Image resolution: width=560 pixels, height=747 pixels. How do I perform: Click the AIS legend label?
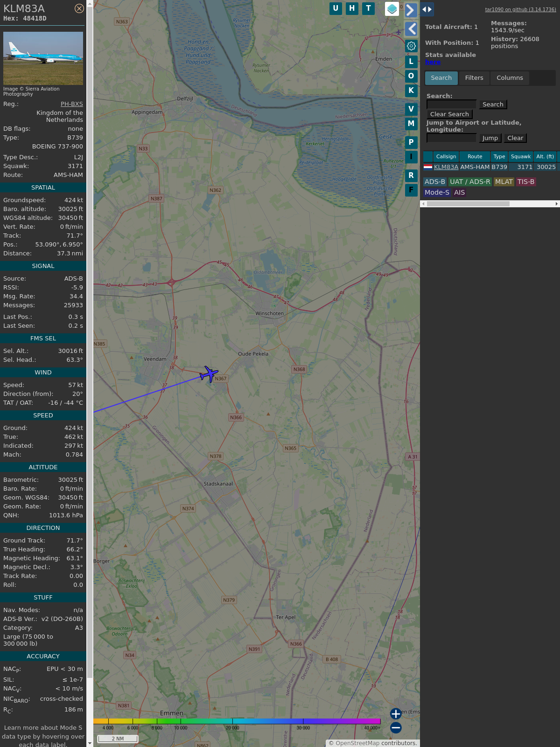460,192
